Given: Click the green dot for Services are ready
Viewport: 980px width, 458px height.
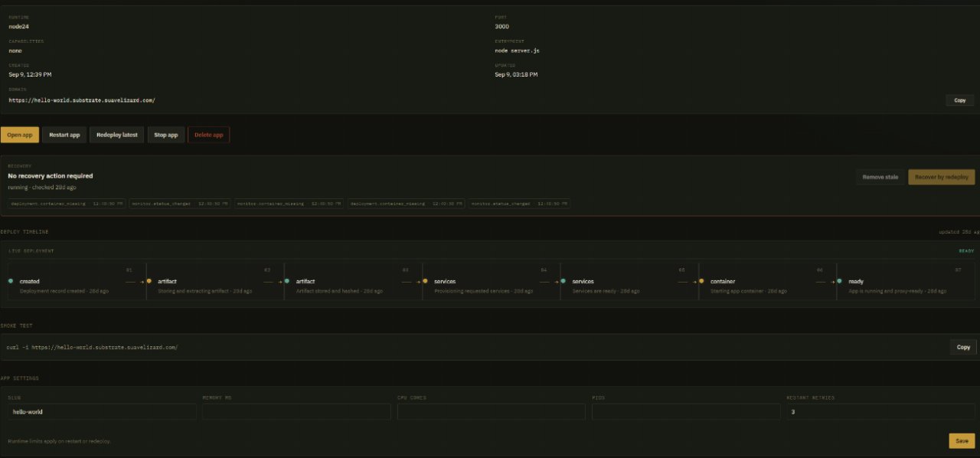Looking at the screenshot, I should coord(563,281).
